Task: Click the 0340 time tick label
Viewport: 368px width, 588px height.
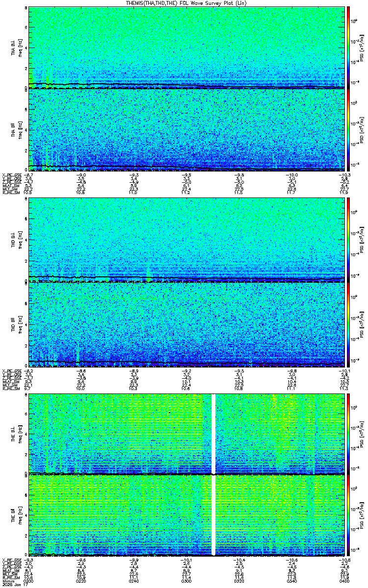Action: pyautogui.click(x=291, y=581)
